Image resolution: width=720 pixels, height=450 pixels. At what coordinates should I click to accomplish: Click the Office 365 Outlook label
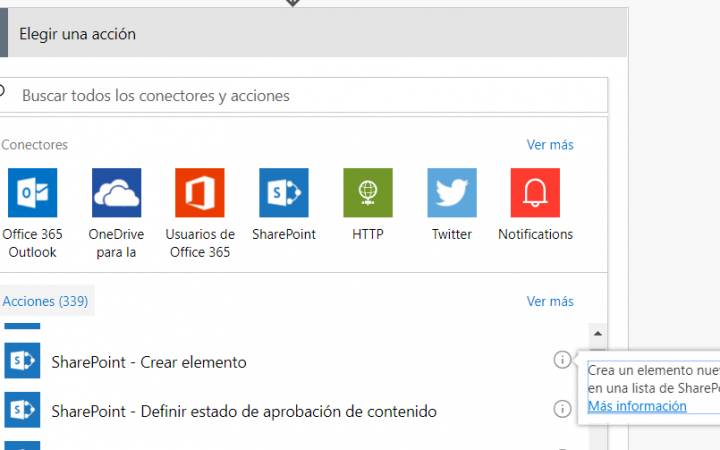tap(33, 243)
